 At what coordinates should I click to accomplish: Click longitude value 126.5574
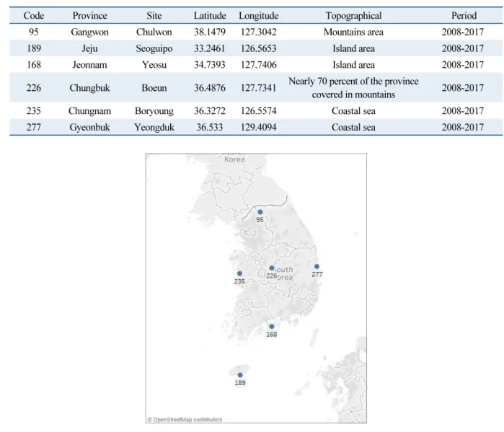coord(258,110)
